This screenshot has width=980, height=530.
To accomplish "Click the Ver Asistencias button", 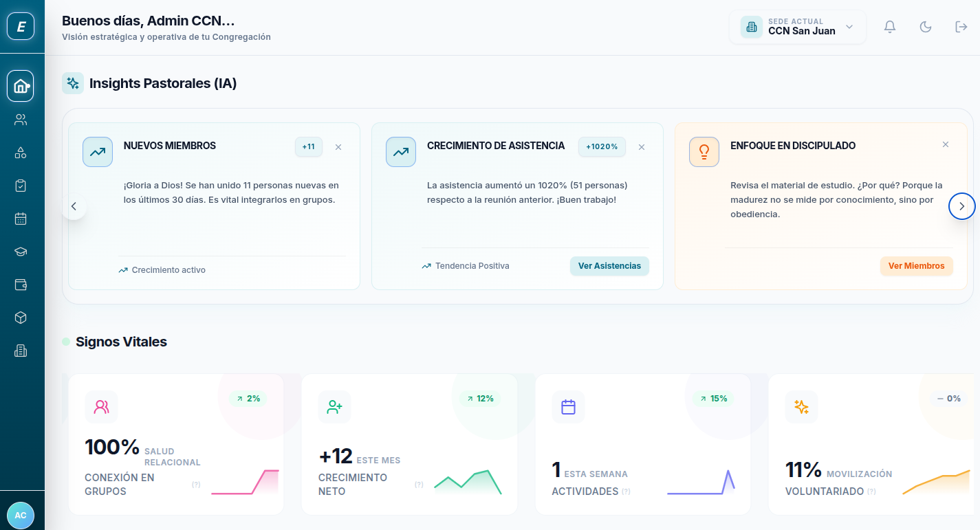I will 609,266.
